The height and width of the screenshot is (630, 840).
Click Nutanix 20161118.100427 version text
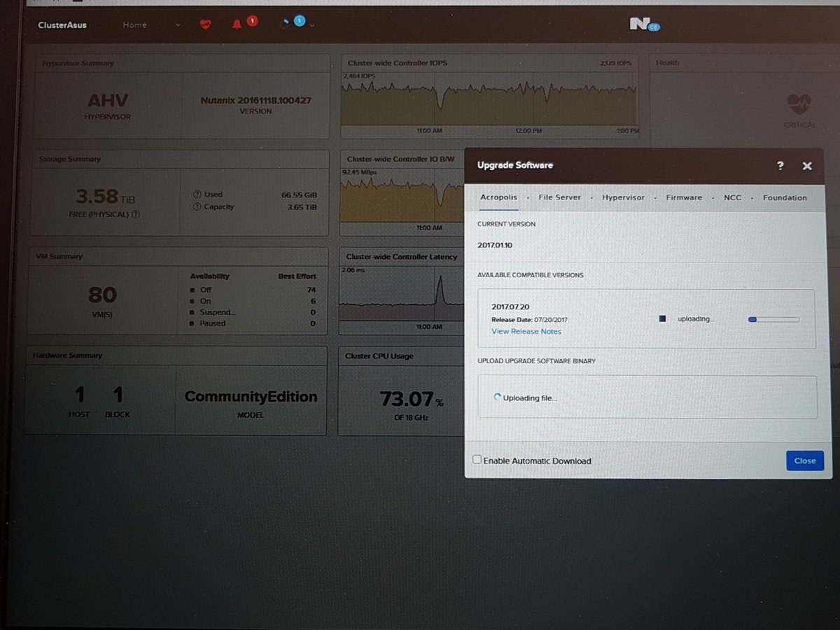[255, 100]
